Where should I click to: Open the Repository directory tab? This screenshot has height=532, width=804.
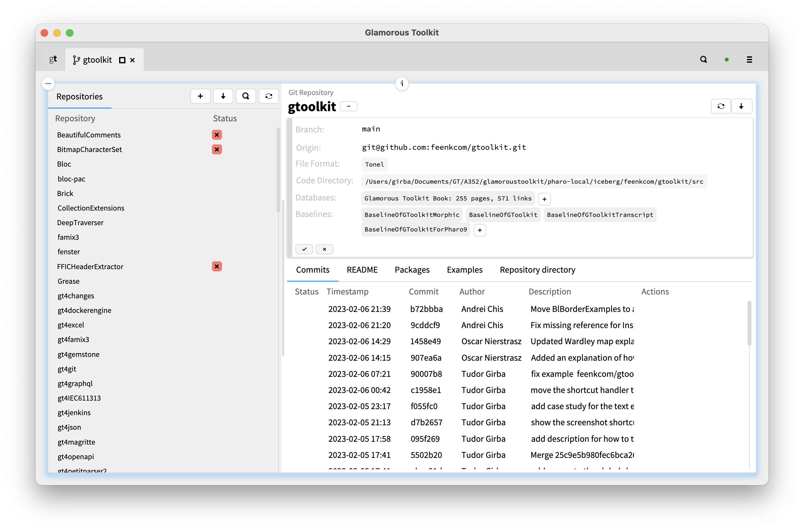click(x=537, y=270)
